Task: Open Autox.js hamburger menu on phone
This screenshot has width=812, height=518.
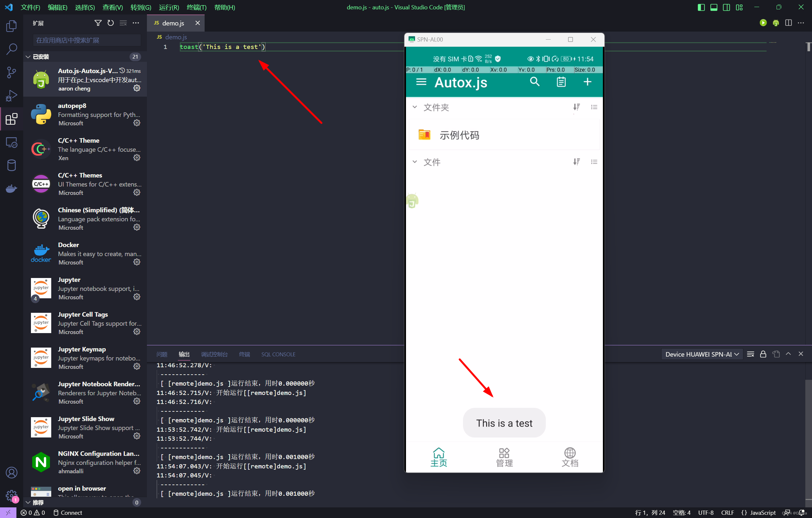Action: pyautogui.click(x=421, y=82)
